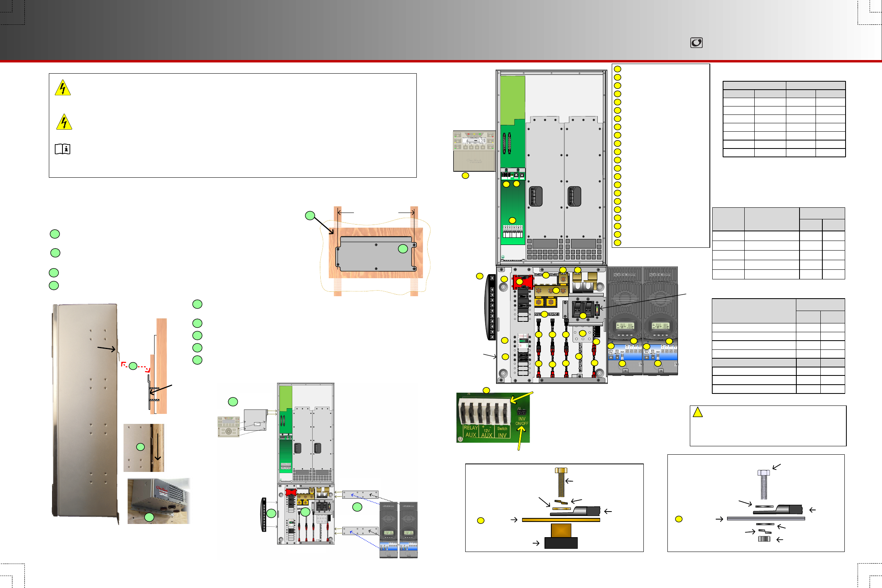Click the brass bolt in the hardware stacking diagram
The height and width of the screenshot is (588, 882).
point(561,482)
